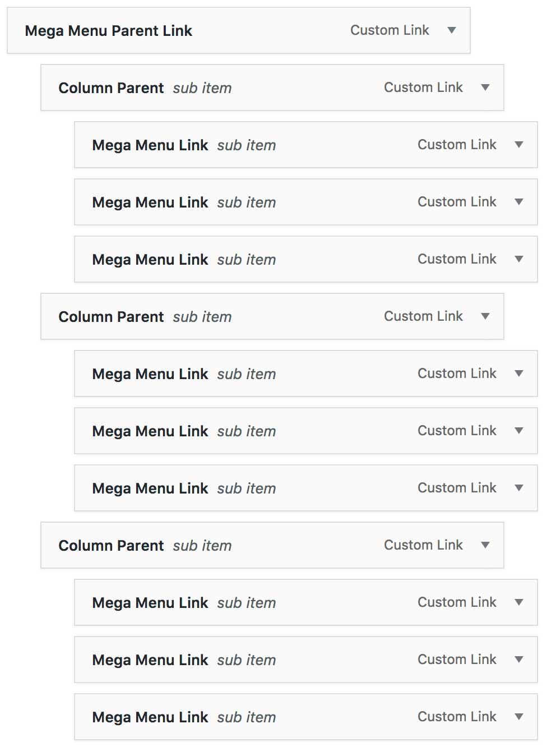Image resolution: width=547 pixels, height=756 pixels.
Task: Select fourth Mega Menu Link item title
Action: (x=150, y=374)
